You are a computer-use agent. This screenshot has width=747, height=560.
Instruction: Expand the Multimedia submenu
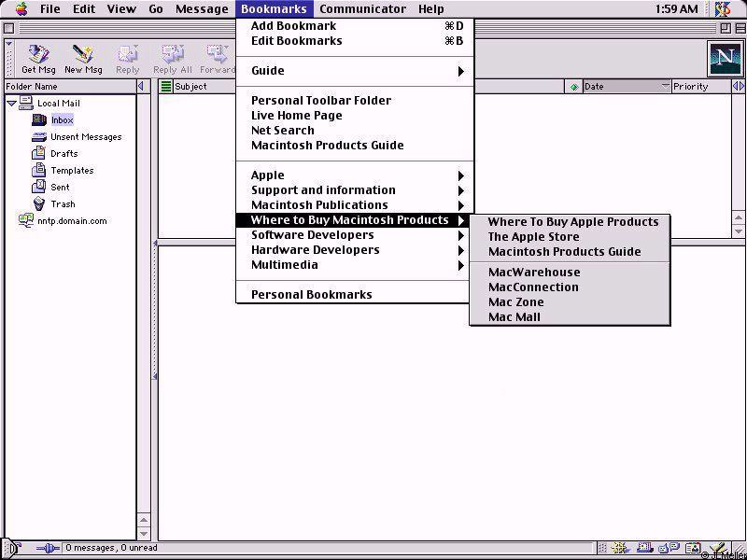[355, 265]
